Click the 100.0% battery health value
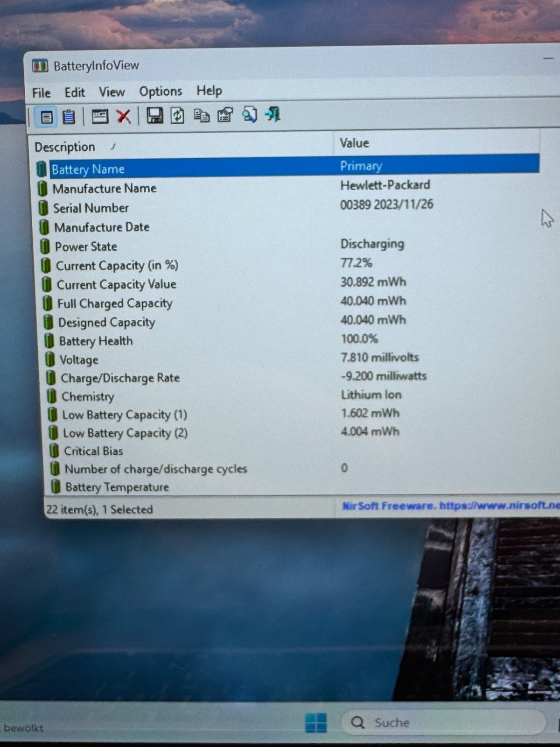Image resolution: width=560 pixels, height=747 pixels. point(359,338)
